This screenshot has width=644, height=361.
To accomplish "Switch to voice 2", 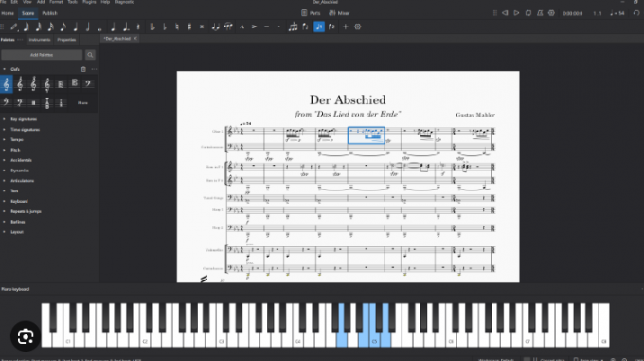I will 331,27.
